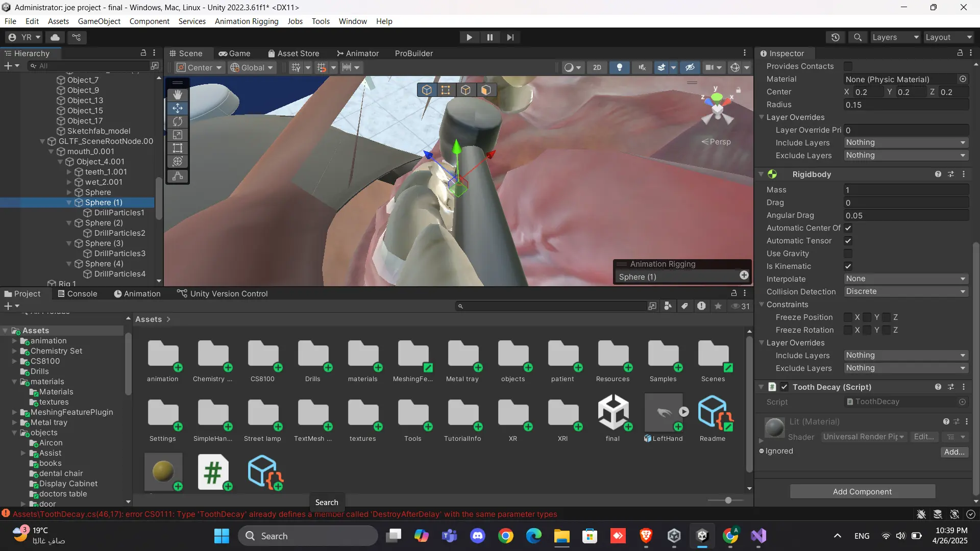Screen dimensions: 980x551
Task: Collapse the Rigidbody component
Action: (761, 174)
